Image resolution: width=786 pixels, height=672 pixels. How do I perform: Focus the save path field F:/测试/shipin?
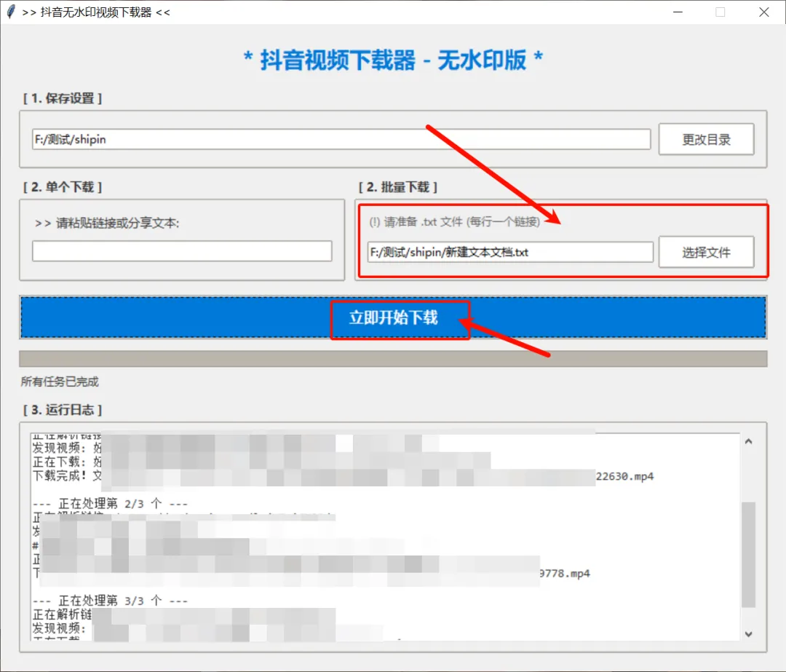pos(341,139)
